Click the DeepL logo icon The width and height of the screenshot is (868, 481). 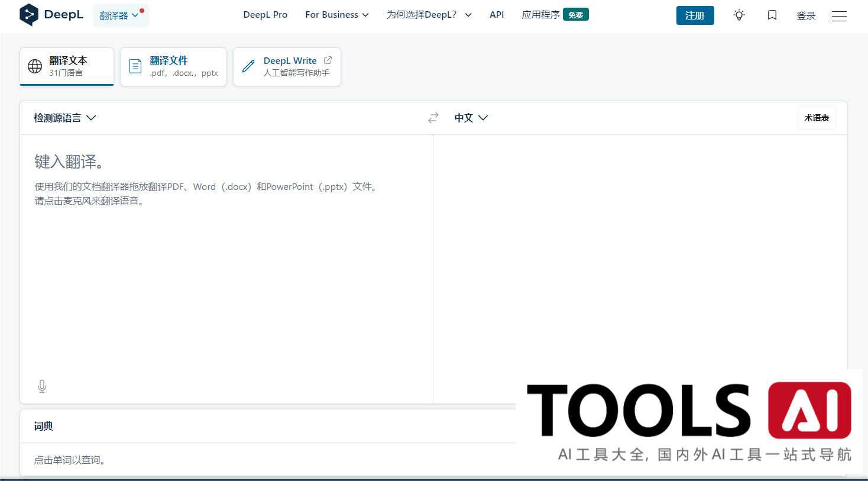click(x=29, y=15)
